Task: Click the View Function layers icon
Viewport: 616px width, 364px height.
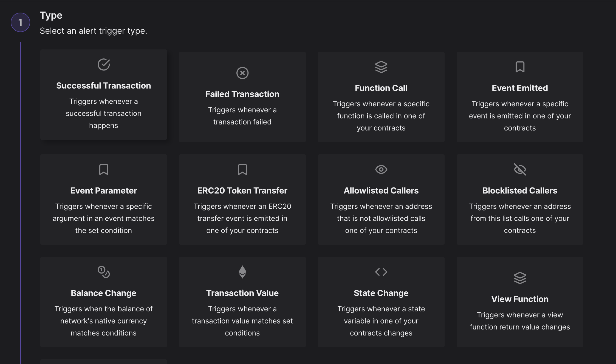Action: tap(520, 278)
